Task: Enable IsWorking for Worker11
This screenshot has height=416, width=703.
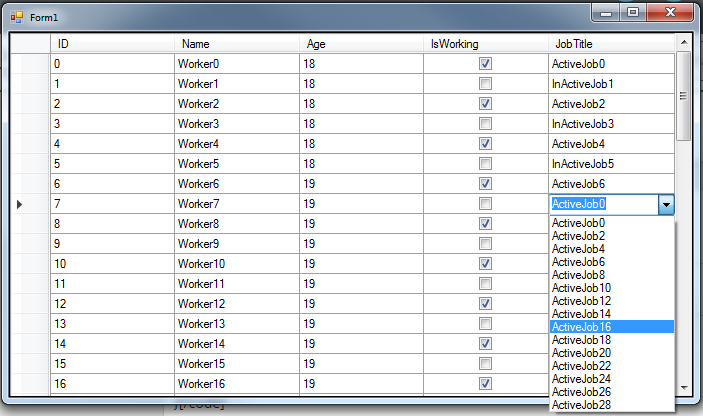Action: (x=485, y=284)
